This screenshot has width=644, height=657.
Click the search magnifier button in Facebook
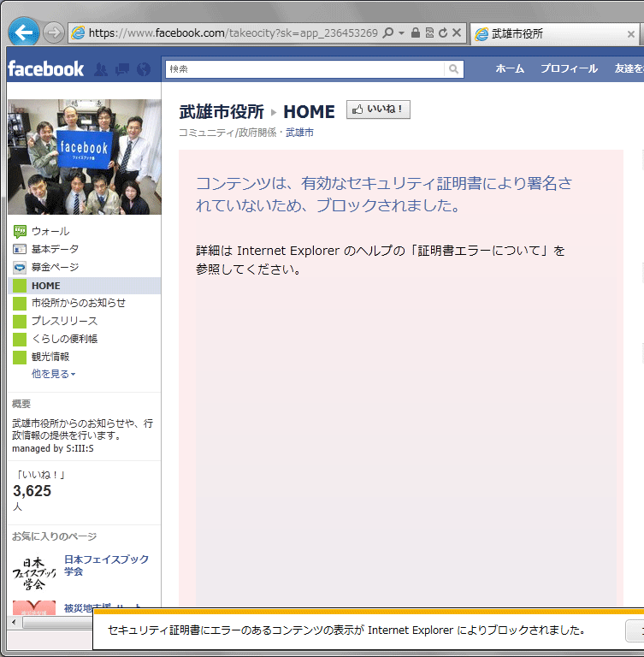454,69
